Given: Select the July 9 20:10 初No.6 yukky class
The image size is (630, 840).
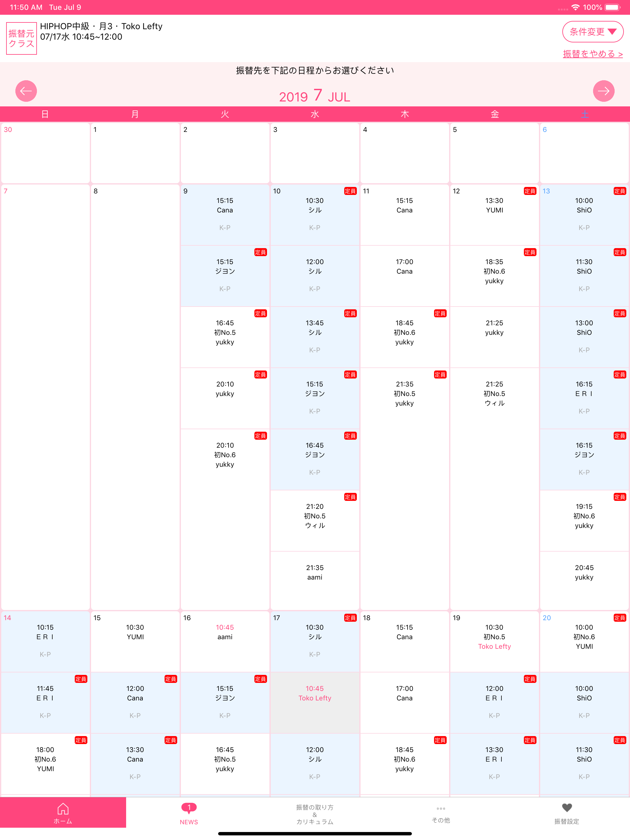Looking at the screenshot, I should pyautogui.click(x=225, y=459).
